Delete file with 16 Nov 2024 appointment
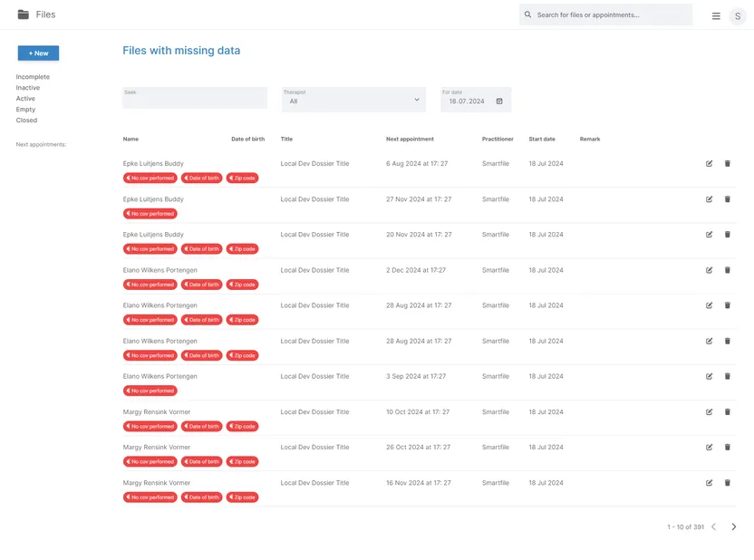The height and width of the screenshot is (560, 754). click(x=728, y=483)
